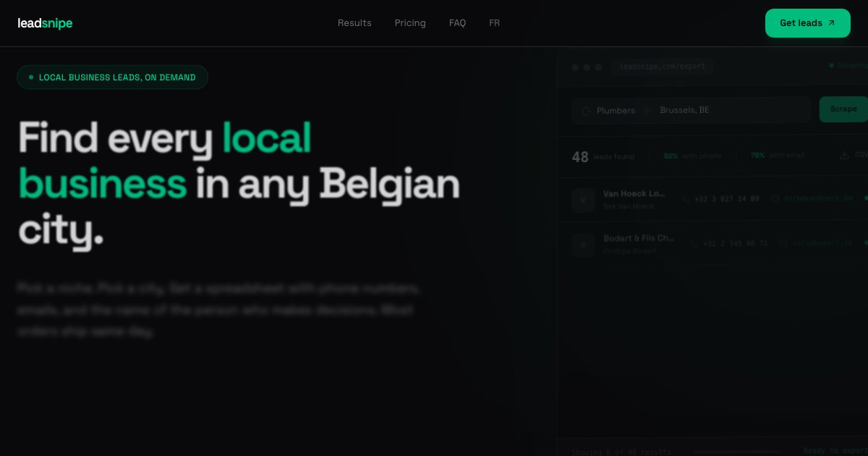Click the CSV download icon

coord(844,155)
